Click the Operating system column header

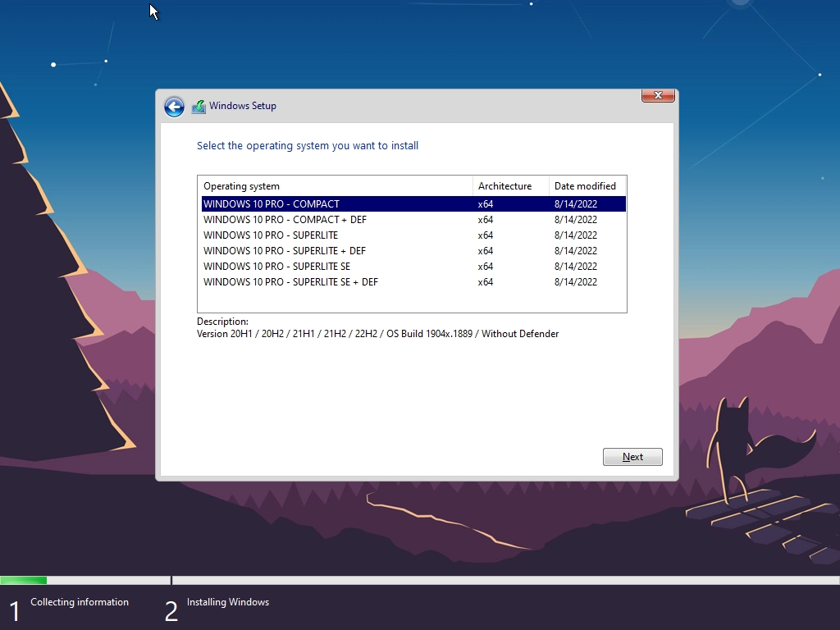coord(336,186)
